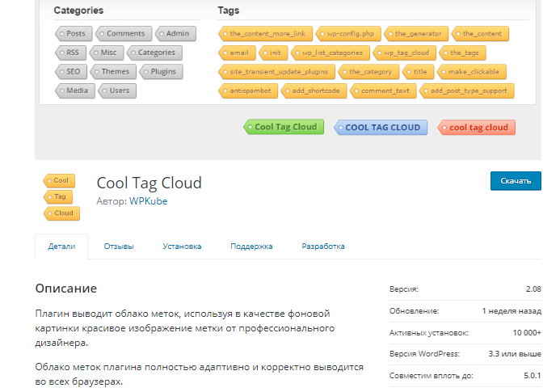560x392 pixels.
Task: Click the site_transient_update_plugins tag
Action: (277, 71)
